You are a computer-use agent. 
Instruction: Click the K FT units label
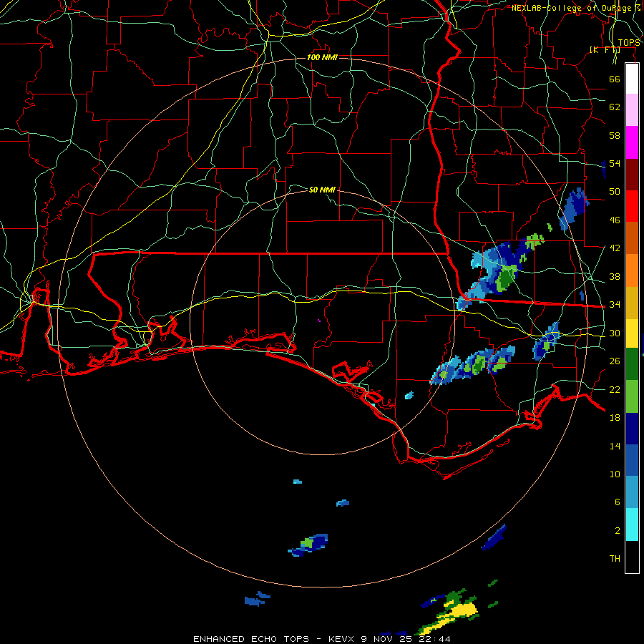[605, 49]
